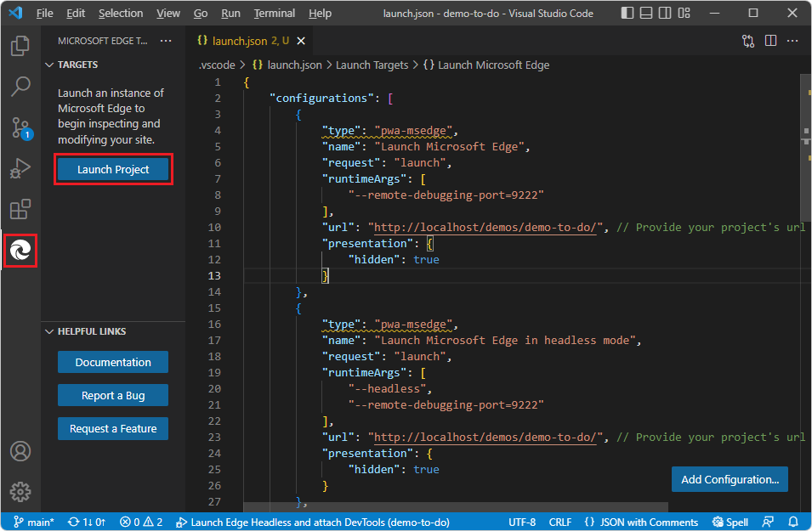This screenshot has height=531, width=812.
Task: Open the Search view
Action: pyautogui.click(x=20, y=87)
